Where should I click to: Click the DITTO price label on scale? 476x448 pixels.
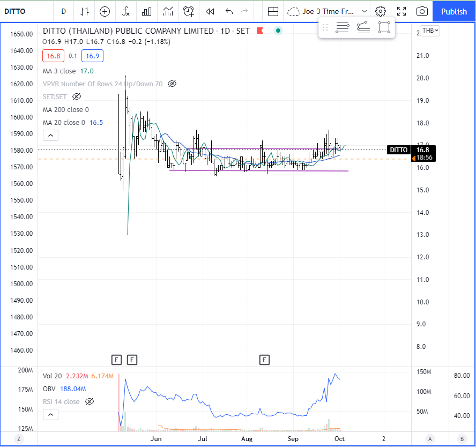click(x=398, y=150)
